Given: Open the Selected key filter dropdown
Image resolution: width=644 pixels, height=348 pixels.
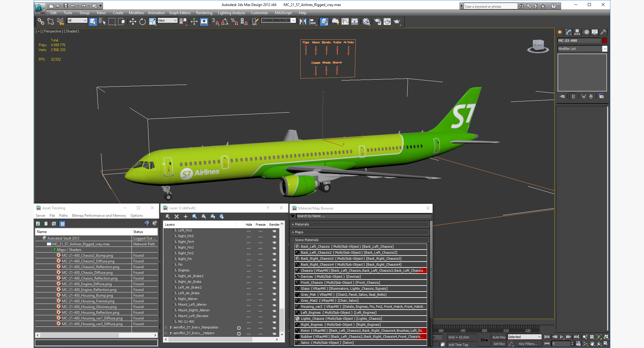Looking at the screenshot, I should (524, 337).
